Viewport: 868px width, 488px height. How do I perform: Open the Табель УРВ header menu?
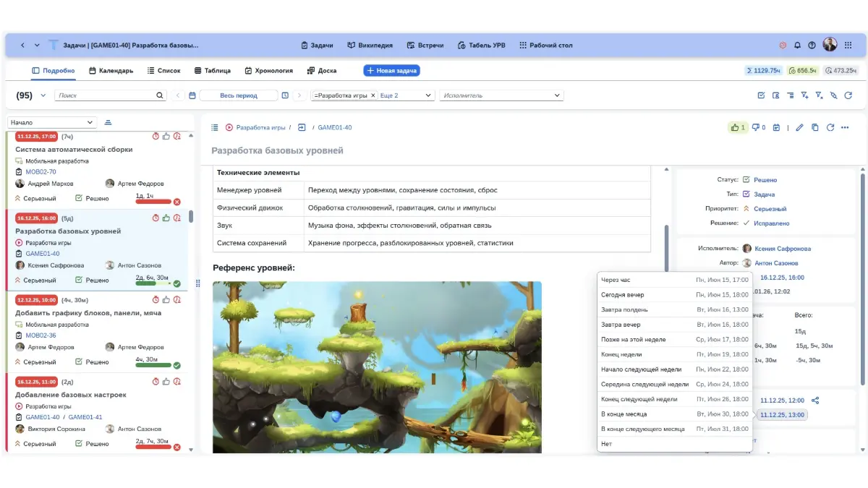pos(482,45)
